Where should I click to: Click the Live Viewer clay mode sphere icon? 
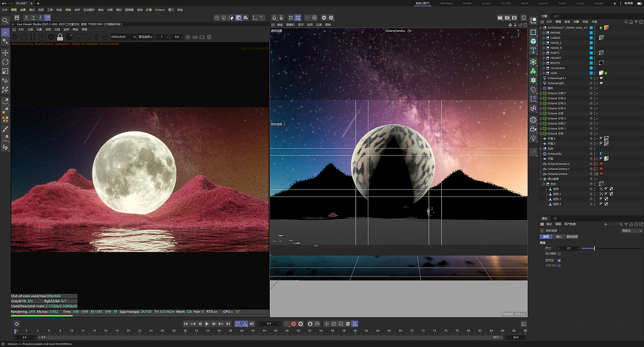pos(69,37)
